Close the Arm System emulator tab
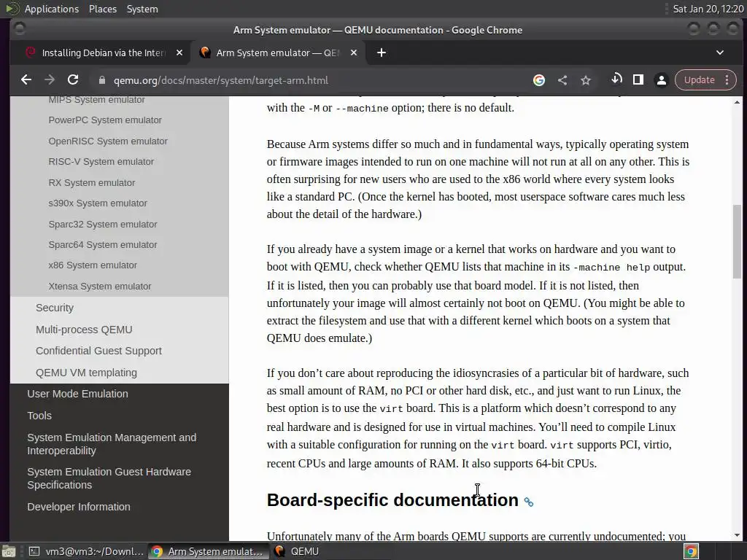 (354, 52)
